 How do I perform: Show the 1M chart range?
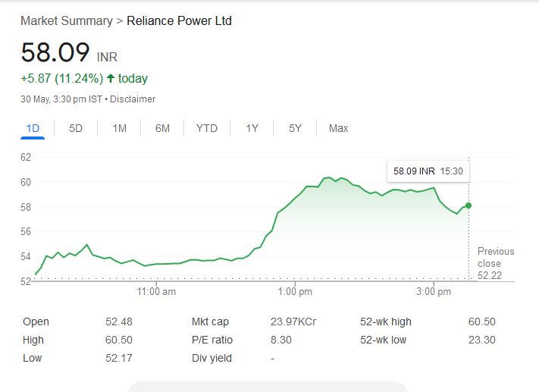119,128
